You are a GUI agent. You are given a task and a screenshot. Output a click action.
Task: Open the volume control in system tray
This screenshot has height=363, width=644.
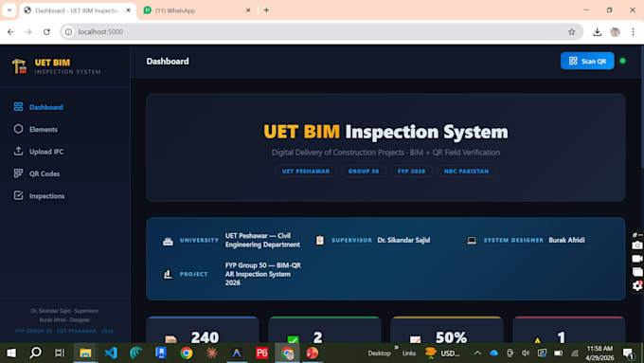coord(526,353)
